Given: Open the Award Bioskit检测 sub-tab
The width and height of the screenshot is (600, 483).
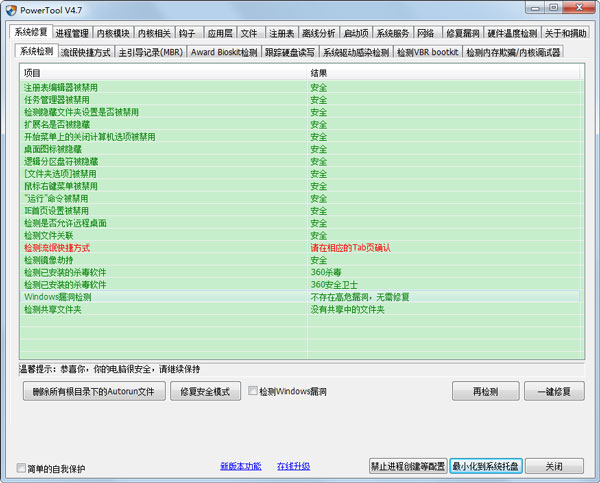Looking at the screenshot, I should point(226,51).
